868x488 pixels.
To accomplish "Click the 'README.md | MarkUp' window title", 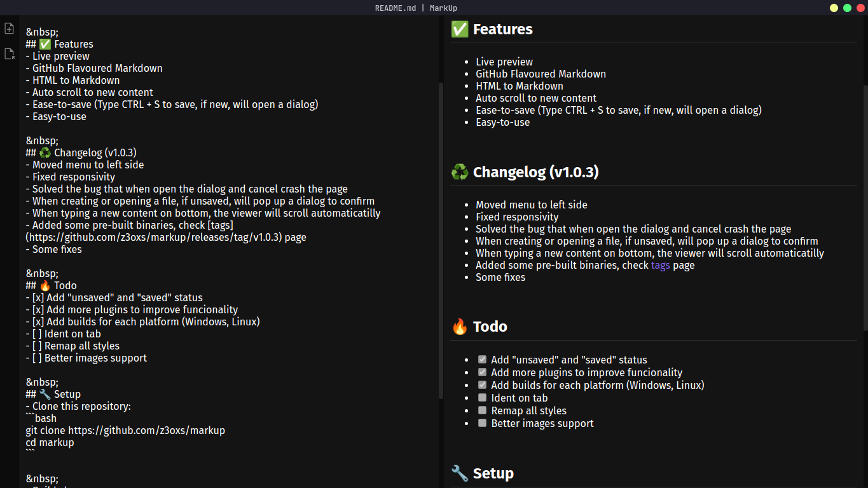I will (416, 8).
